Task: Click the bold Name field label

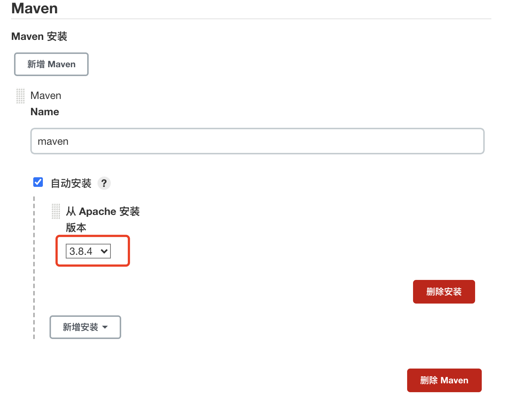Action: [x=45, y=112]
